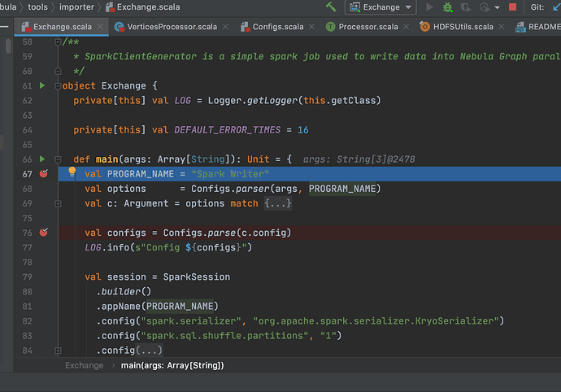
Task: Click the editor vertical scrollbar thumb
Action: [x=9, y=46]
